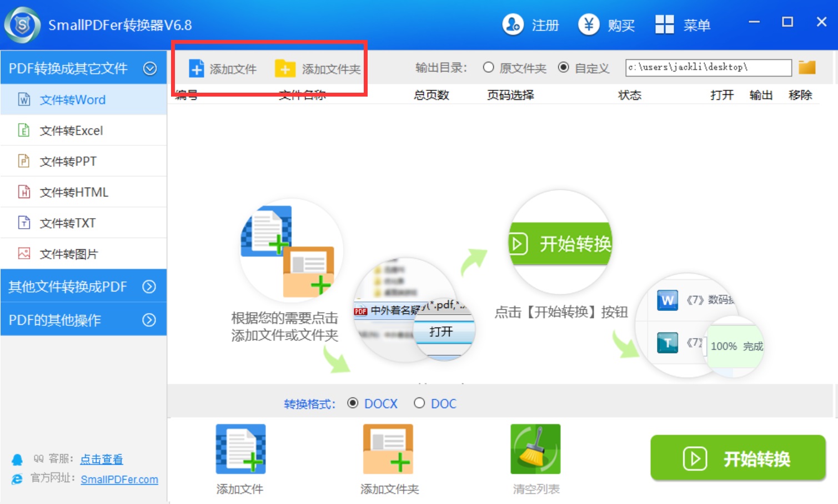The width and height of the screenshot is (838, 504).
Task: Select the 原文件夹 output option
Action: (514, 68)
